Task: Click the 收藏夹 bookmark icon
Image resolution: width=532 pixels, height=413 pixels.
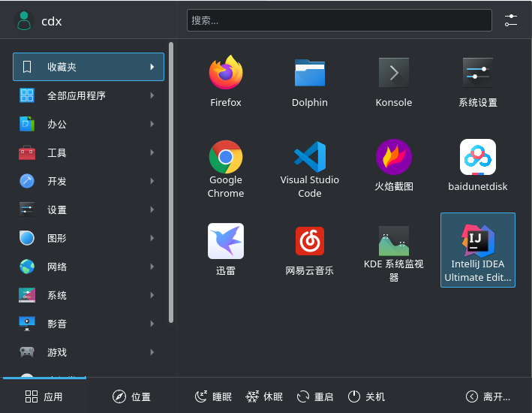Action: (27, 67)
